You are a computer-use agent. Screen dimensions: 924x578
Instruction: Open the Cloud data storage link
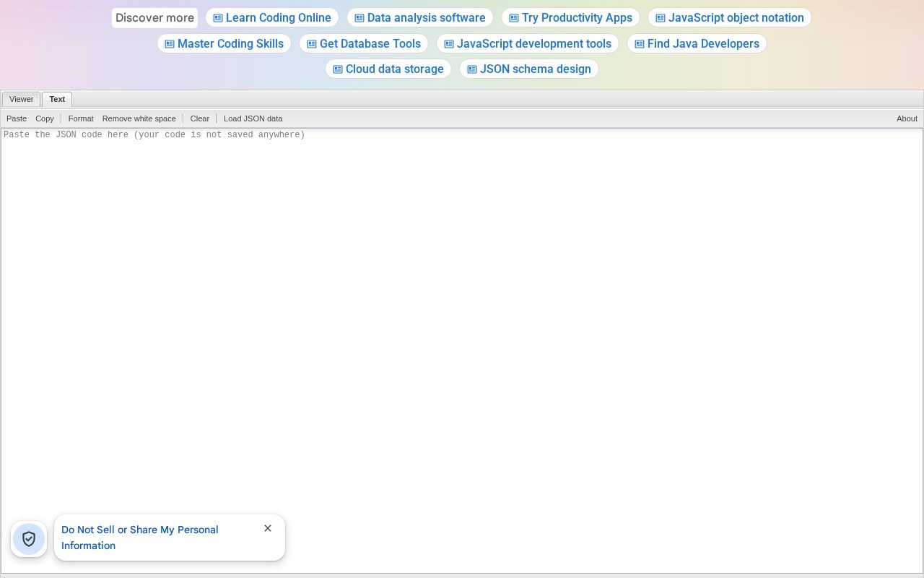point(388,69)
